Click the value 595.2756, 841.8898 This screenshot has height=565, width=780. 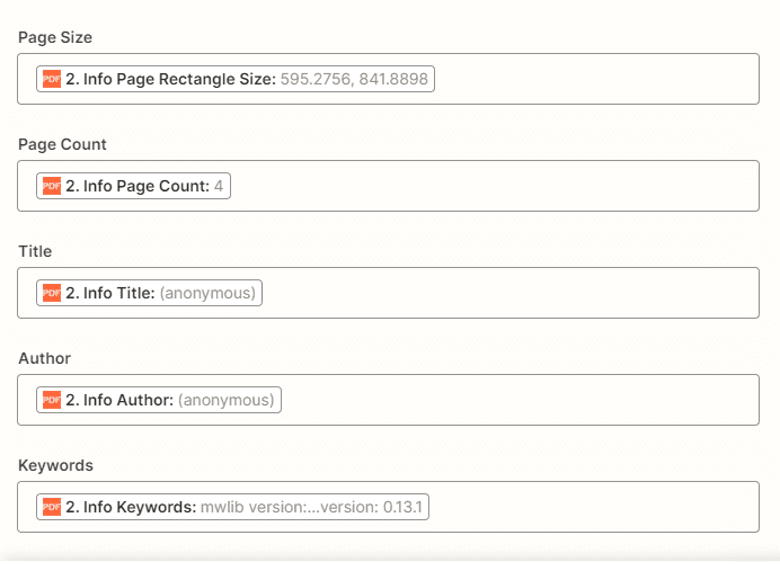[x=354, y=79]
